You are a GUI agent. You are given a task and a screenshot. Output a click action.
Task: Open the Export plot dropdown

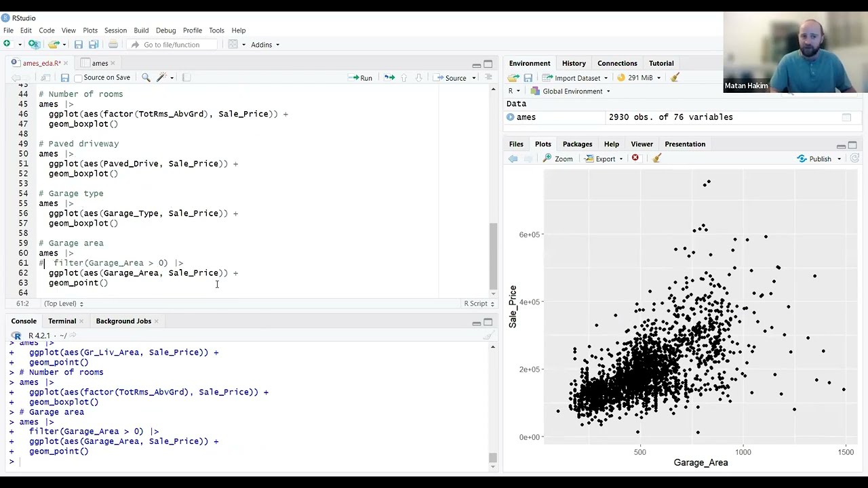pos(604,159)
